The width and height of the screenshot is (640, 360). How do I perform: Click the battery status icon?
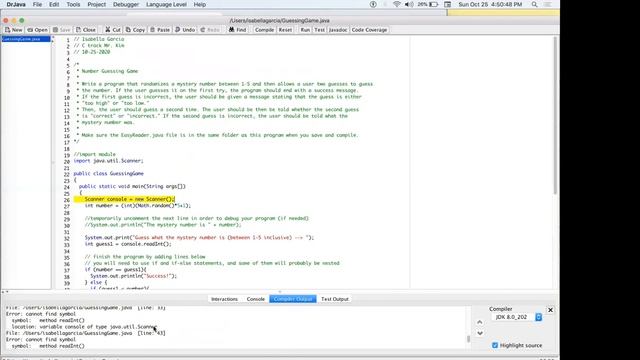pyautogui.click(x=433, y=4)
